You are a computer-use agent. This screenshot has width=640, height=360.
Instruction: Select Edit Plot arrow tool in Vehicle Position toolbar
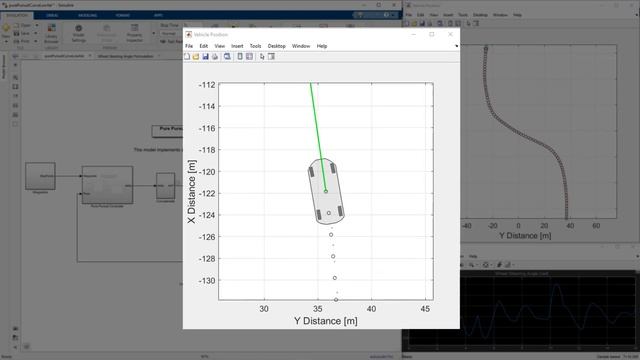pos(262,57)
